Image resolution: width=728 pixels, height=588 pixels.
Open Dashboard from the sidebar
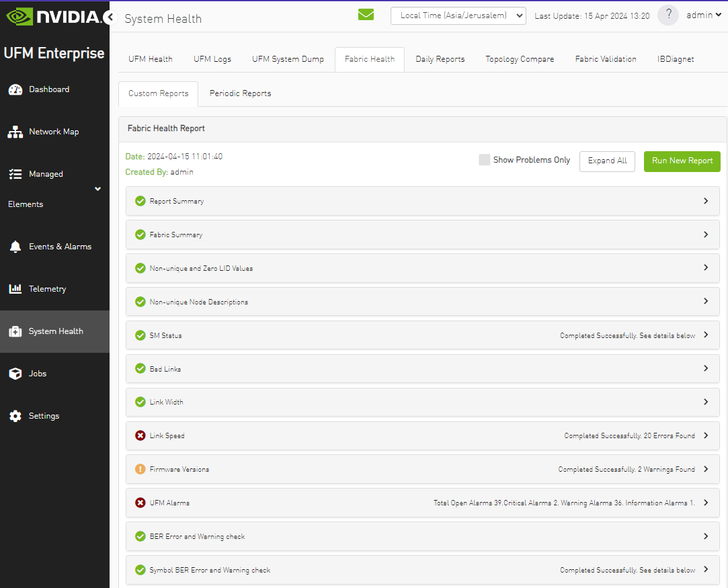(x=48, y=89)
